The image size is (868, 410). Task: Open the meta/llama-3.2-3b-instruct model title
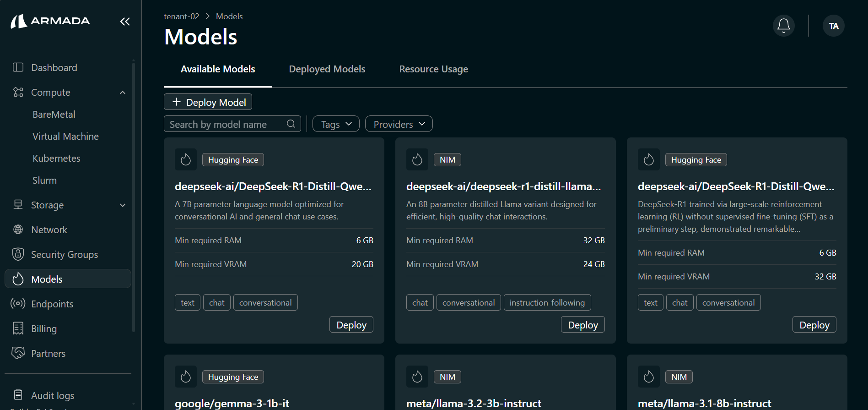[x=474, y=404]
